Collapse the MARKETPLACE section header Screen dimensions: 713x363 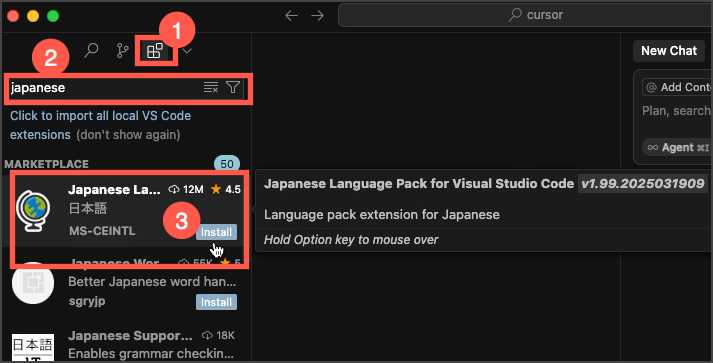pos(46,164)
